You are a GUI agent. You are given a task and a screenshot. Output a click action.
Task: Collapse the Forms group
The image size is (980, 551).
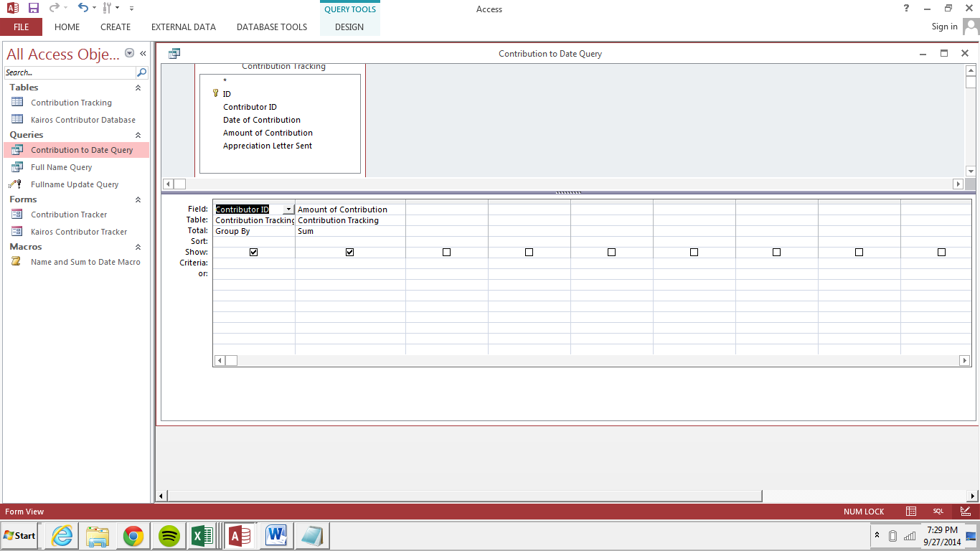tap(138, 199)
